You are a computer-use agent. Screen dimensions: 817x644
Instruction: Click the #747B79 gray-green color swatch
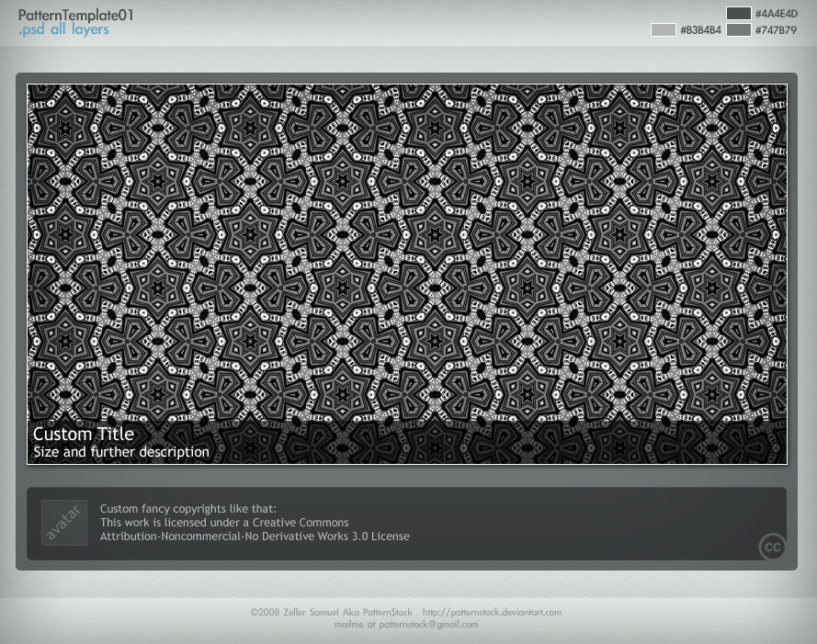pyautogui.click(x=738, y=29)
